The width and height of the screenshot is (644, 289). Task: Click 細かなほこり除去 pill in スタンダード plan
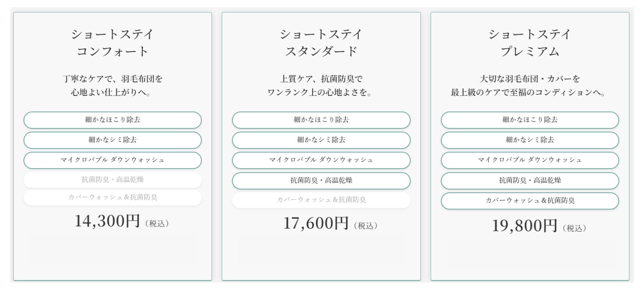coord(321,120)
